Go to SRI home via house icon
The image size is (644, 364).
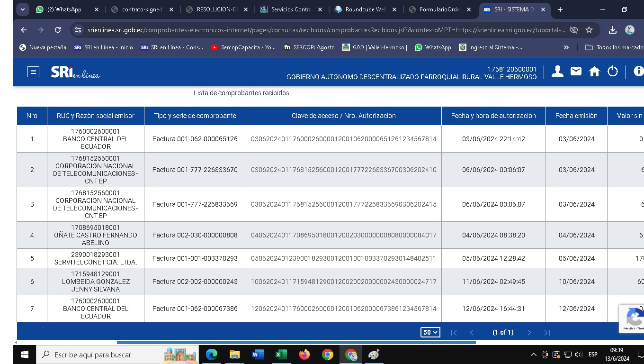(594, 72)
